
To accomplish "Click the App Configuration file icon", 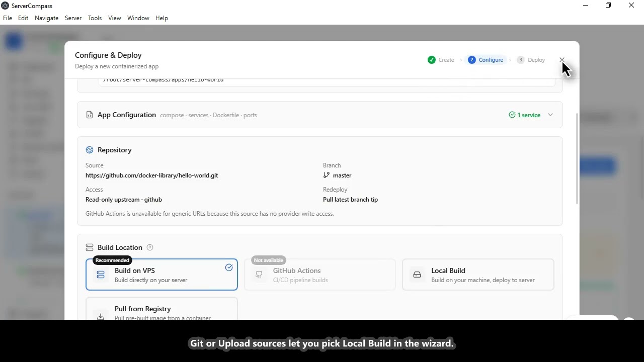I will (x=90, y=115).
